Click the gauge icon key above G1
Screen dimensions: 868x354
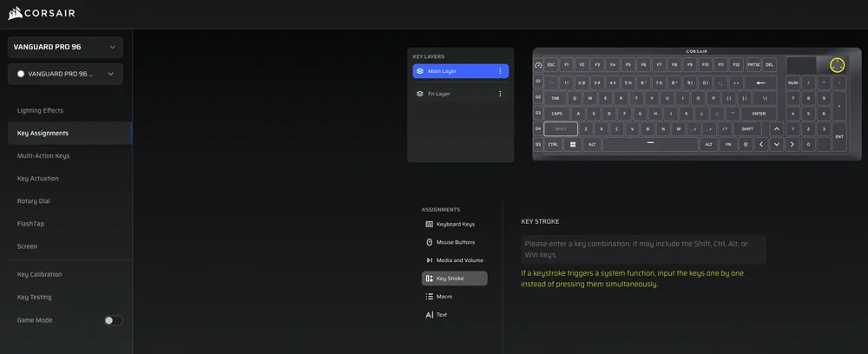tap(538, 65)
